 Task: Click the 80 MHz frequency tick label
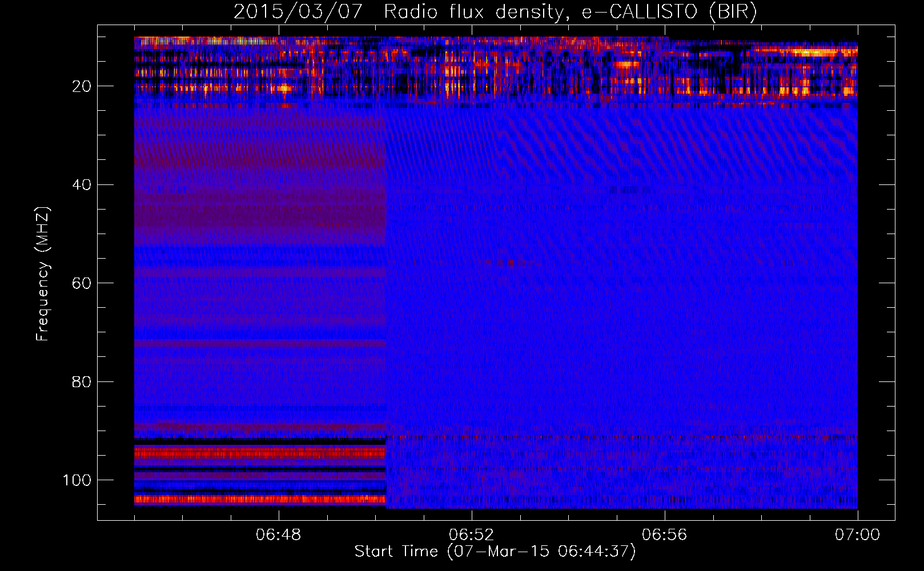coord(82,381)
